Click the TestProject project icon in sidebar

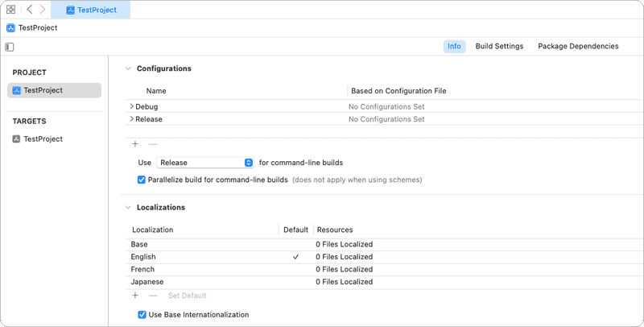pyautogui.click(x=16, y=90)
